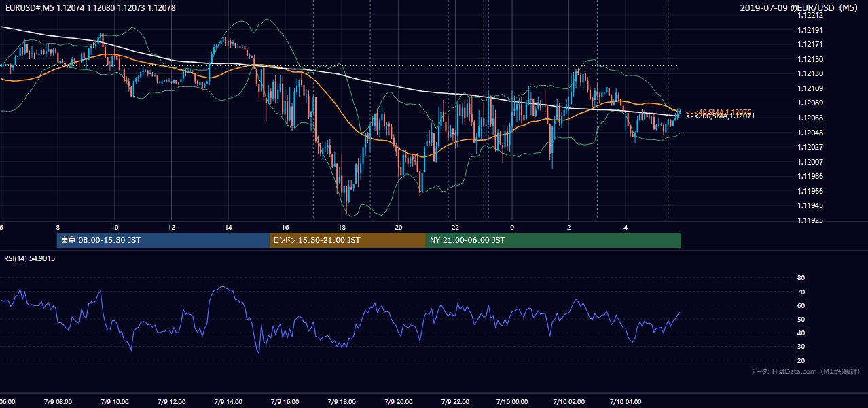Click hour label 18 under price chart
Image resolution: width=868 pixels, height=408 pixels.
[342, 227]
